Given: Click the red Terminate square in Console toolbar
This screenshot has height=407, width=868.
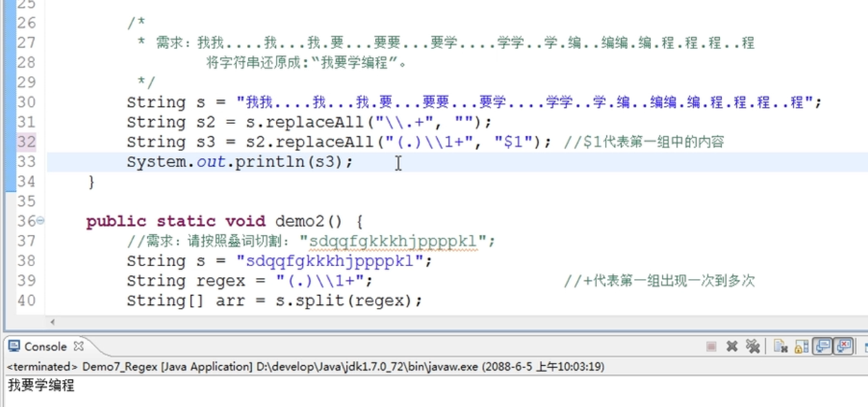Looking at the screenshot, I should pos(712,346).
